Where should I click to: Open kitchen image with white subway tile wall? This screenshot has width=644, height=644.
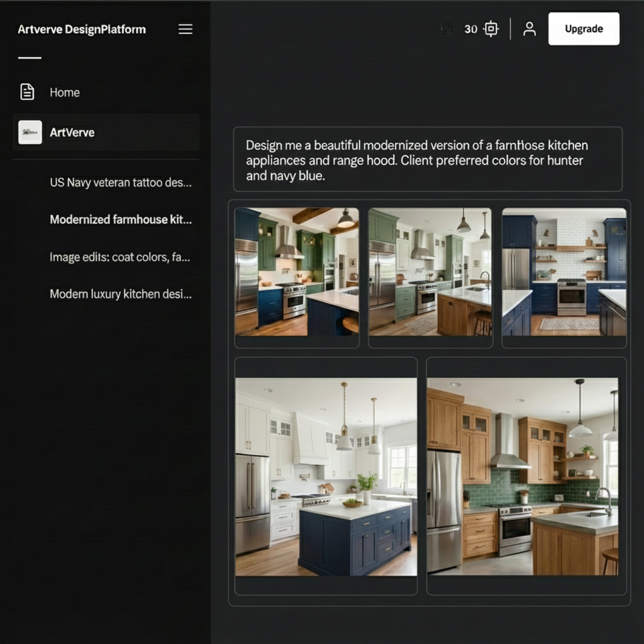pyautogui.click(x=564, y=272)
